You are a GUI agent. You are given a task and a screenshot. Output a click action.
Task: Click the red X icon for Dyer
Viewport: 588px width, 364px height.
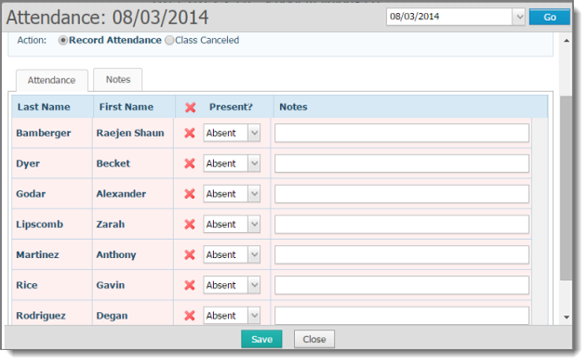pos(190,163)
